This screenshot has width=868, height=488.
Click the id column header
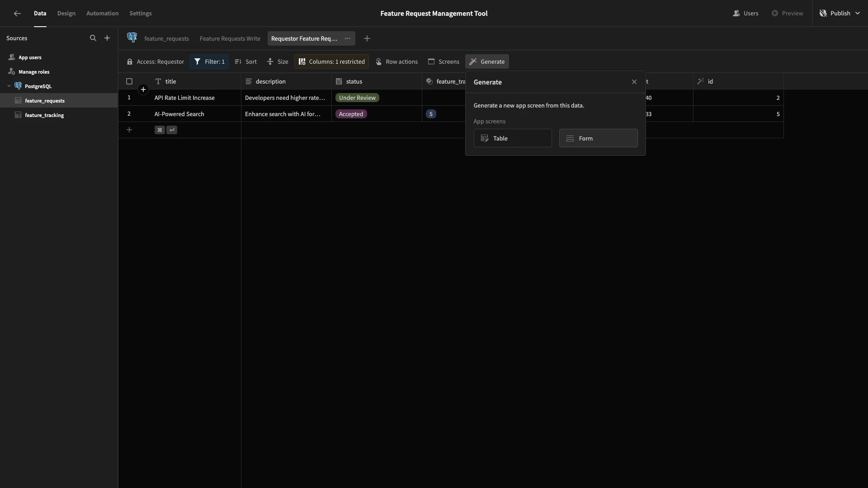pos(739,82)
